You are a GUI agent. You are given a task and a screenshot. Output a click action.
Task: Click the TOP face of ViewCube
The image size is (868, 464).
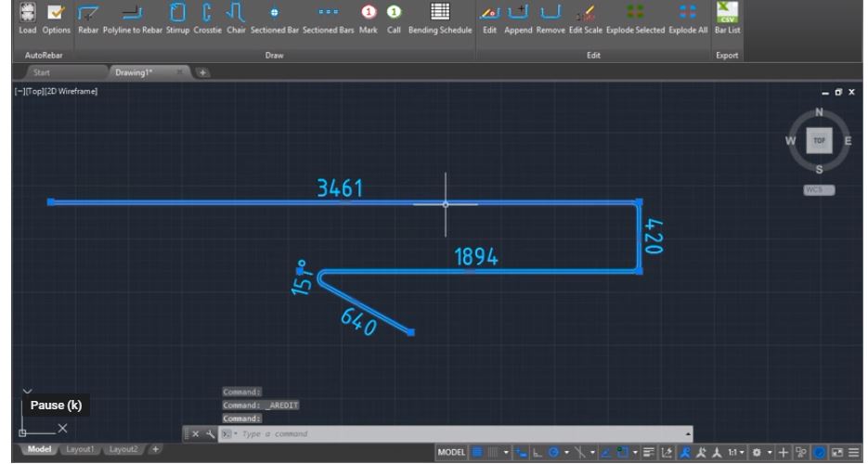coord(819,140)
